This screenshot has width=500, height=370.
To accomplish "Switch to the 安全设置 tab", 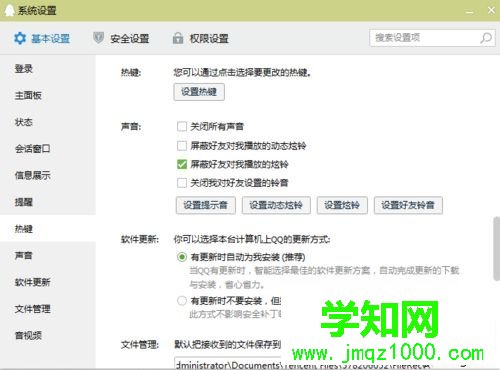I will 121,39.
